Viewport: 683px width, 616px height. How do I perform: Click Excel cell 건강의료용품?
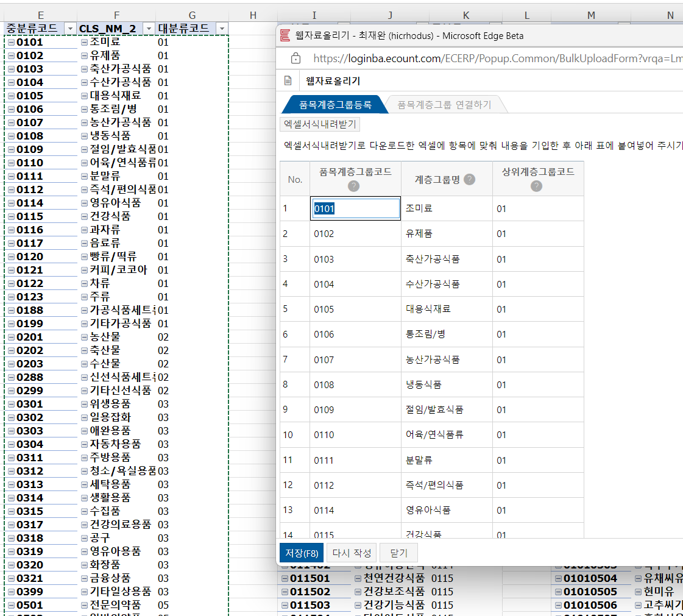[x=117, y=525]
